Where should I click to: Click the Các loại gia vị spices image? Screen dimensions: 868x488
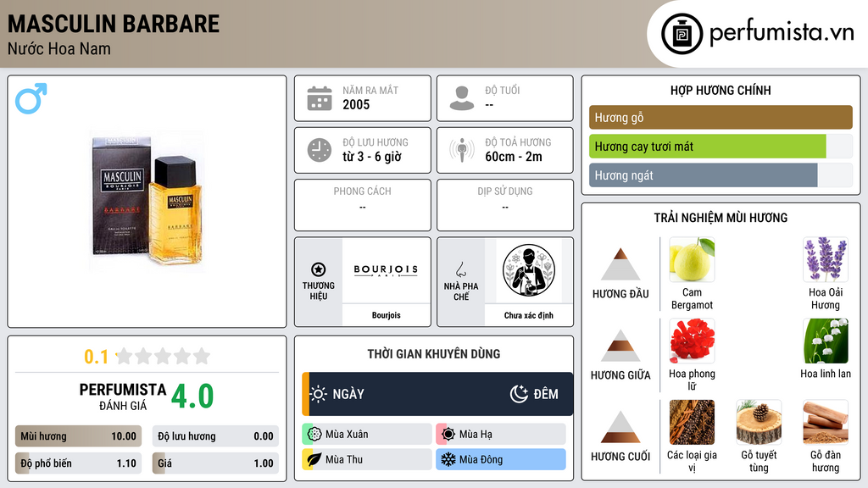(x=692, y=422)
